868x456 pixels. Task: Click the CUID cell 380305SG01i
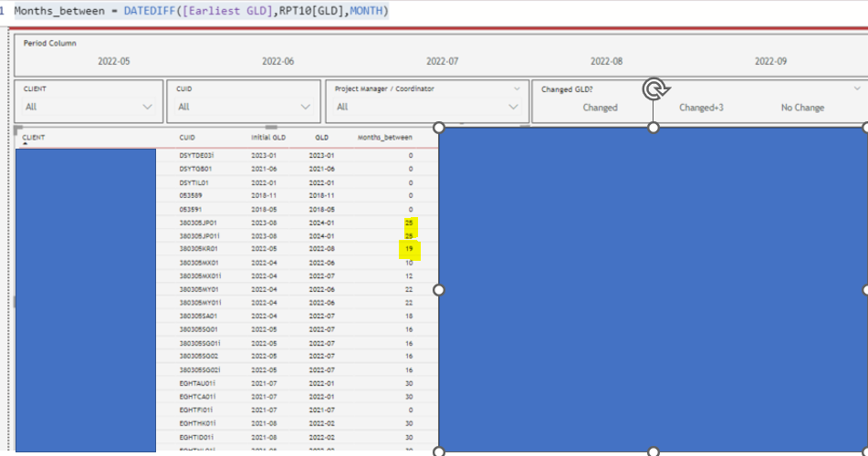pyautogui.click(x=200, y=343)
